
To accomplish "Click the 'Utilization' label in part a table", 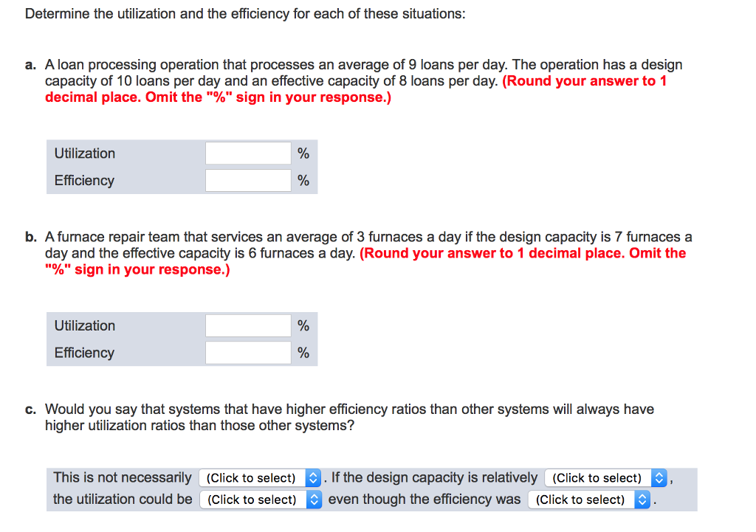I will (x=85, y=153).
